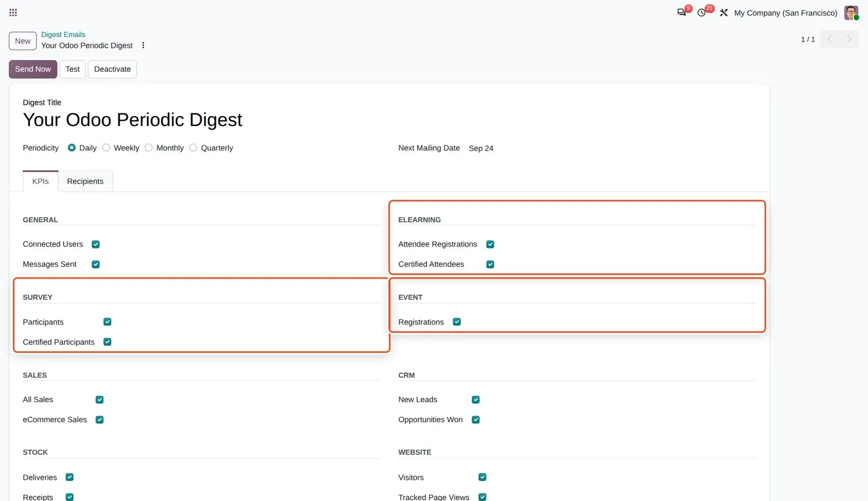Viewport: 868px width, 501px height.
Task: Deactivate this digest email
Action: 112,69
